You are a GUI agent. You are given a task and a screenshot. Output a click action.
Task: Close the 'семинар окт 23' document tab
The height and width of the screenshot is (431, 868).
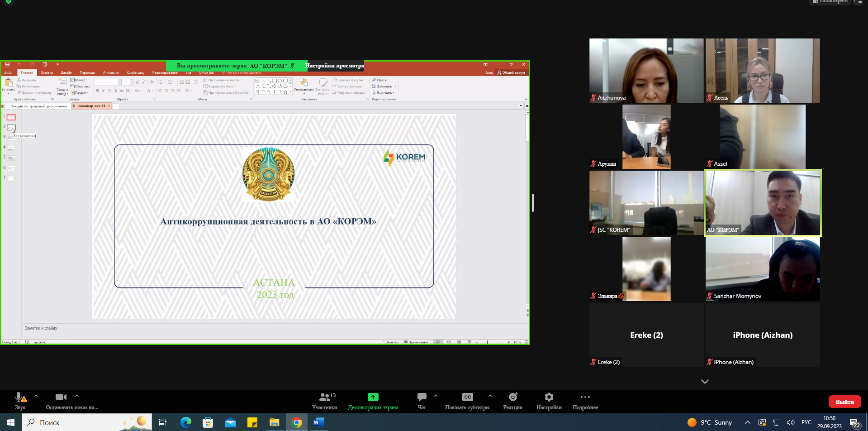109,106
